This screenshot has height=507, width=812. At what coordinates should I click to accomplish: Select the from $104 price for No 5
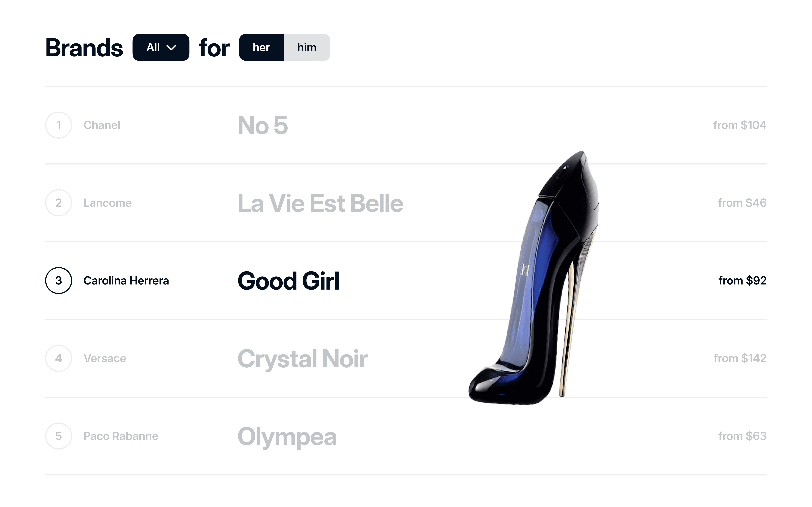point(740,125)
